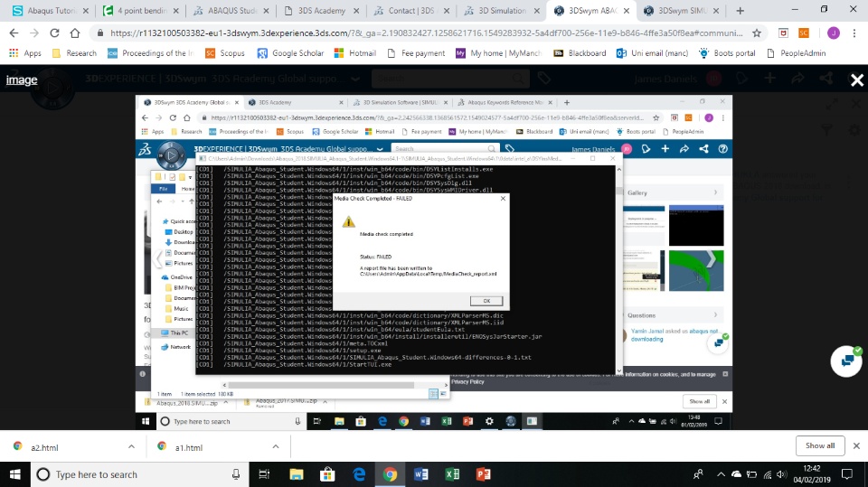This screenshot has height=487, width=868.
Task: Open the Chrome home page button
Action: 75,33
